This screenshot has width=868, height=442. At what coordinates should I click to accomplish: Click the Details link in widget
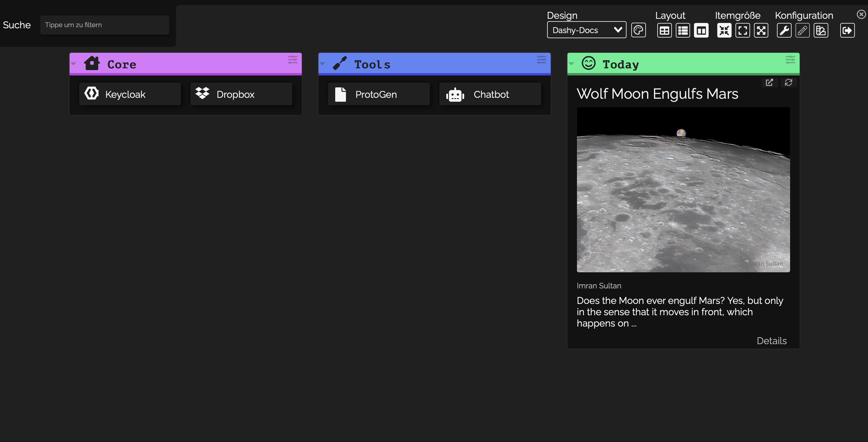click(x=771, y=341)
